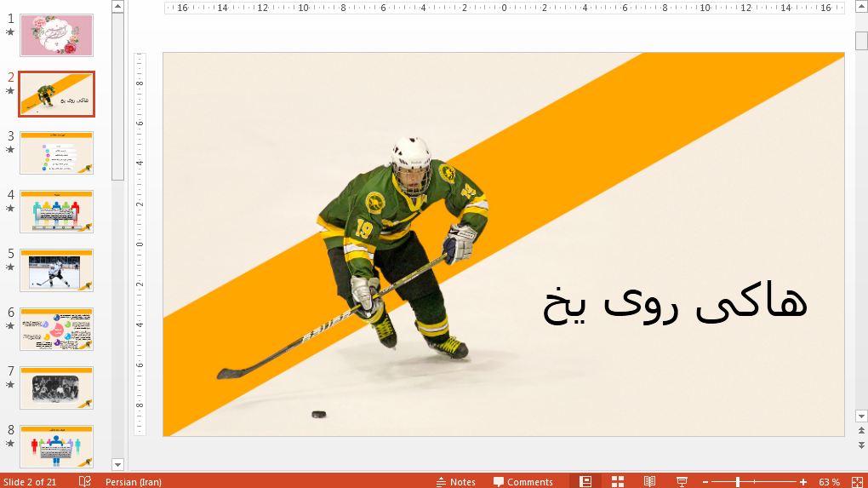
Task: Select slide 5 thumbnail
Action: (x=56, y=270)
